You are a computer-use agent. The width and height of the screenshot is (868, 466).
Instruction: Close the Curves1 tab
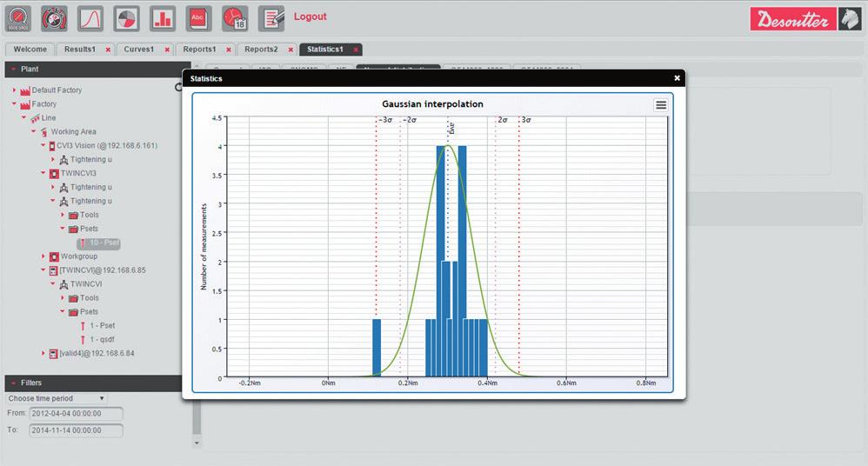coord(167,50)
